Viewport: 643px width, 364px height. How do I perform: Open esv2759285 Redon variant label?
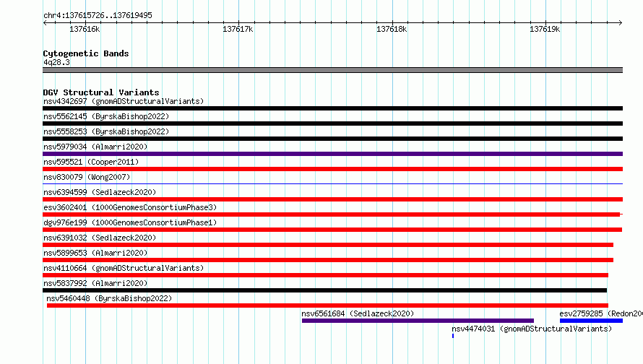(x=601, y=313)
